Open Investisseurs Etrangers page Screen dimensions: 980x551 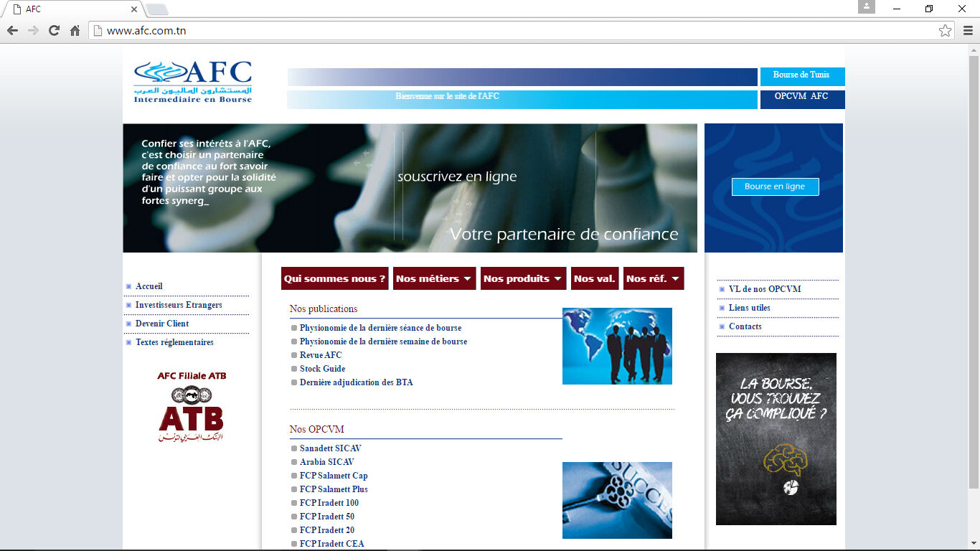(x=179, y=305)
